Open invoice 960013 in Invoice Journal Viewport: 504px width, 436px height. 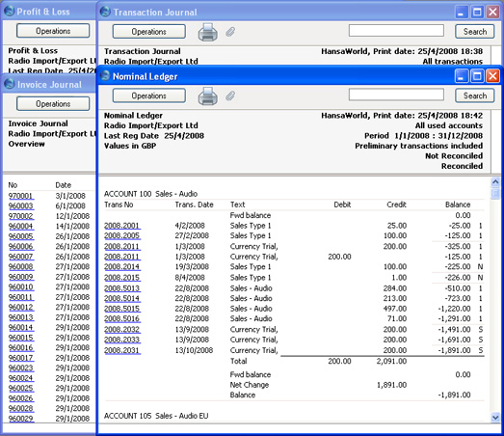click(21, 317)
